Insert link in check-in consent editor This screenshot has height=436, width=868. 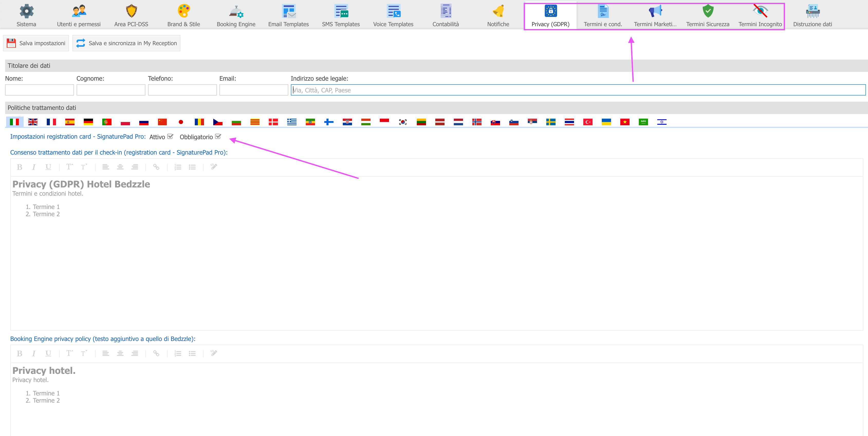[x=156, y=167]
